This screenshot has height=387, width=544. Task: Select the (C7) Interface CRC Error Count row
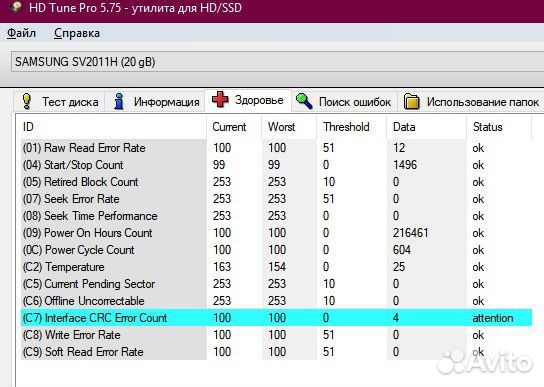coord(276,318)
